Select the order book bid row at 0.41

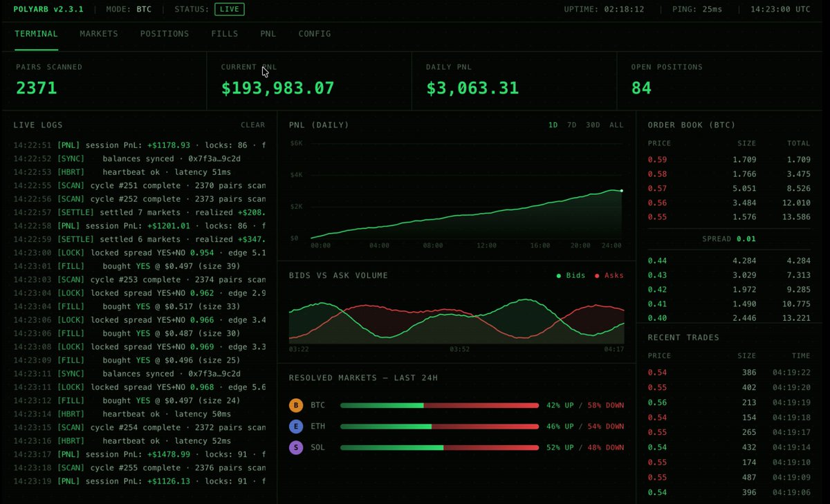coord(729,304)
